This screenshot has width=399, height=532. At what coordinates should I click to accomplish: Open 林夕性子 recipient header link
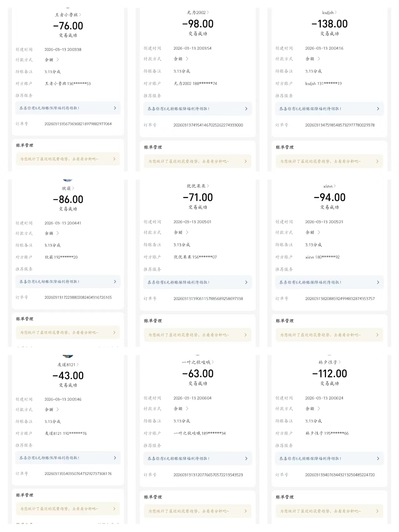(329, 362)
